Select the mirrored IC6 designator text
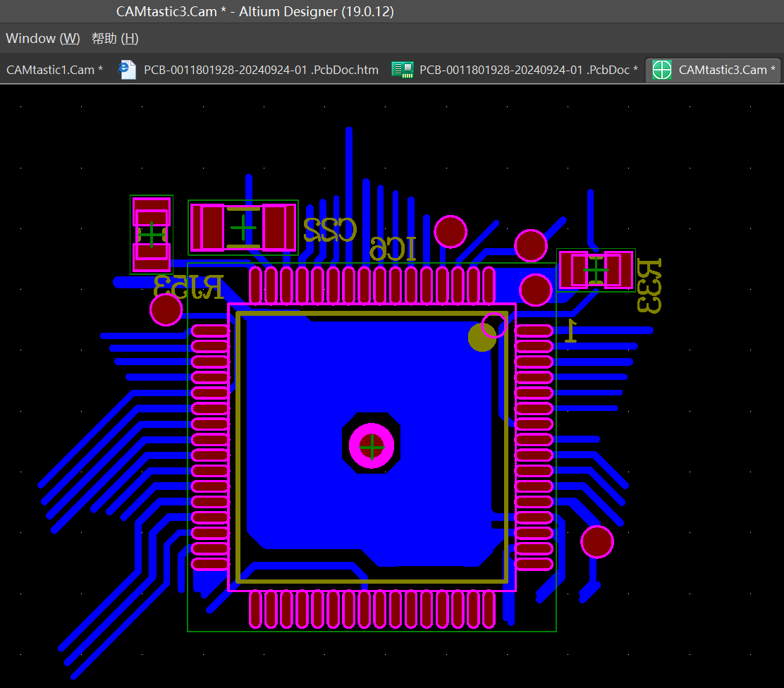 [393, 249]
